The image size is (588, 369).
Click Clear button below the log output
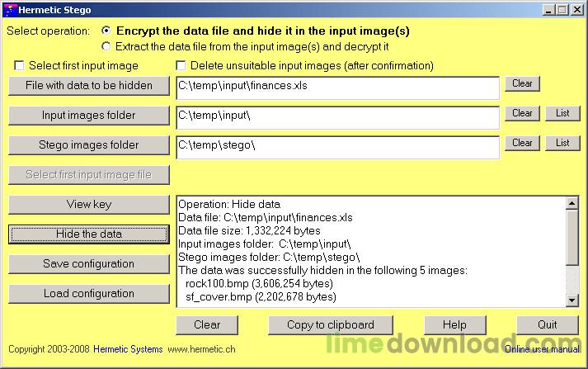(207, 324)
